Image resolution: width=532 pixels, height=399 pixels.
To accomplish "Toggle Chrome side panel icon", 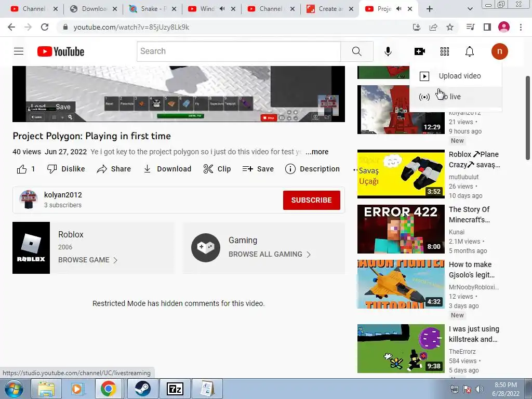I will [487, 27].
